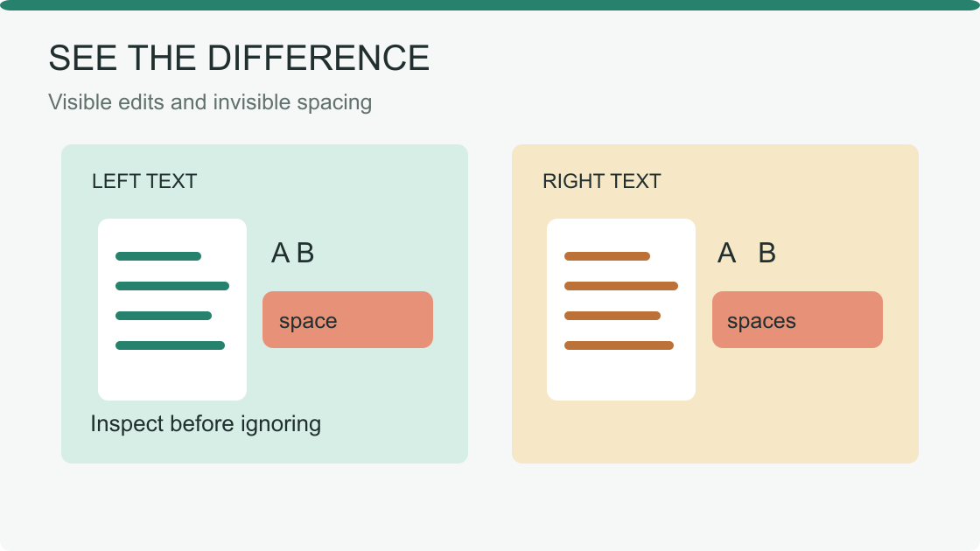Click the first orange line in right document

[607, 256]
